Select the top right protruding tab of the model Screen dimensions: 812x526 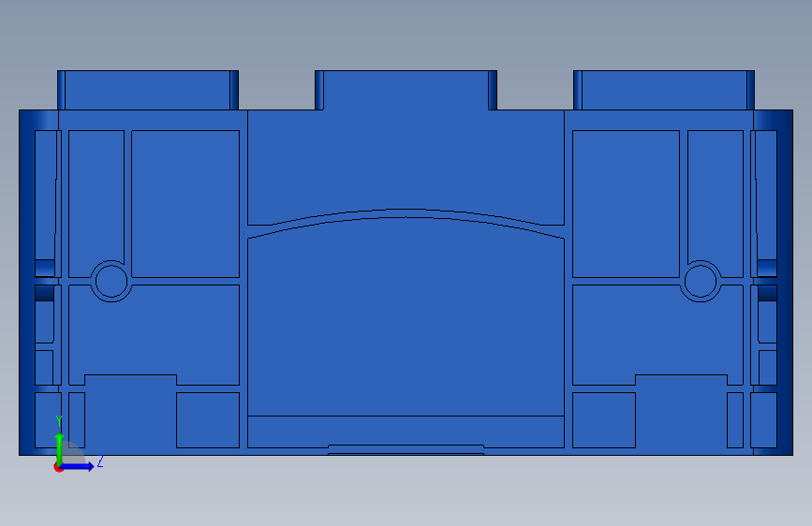(x=664, y=90)
